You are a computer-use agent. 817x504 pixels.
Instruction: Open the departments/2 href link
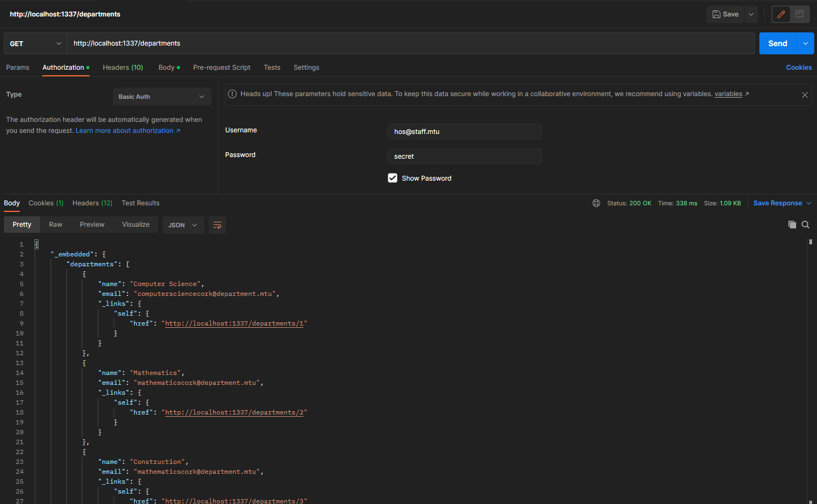tap(234, 412)
